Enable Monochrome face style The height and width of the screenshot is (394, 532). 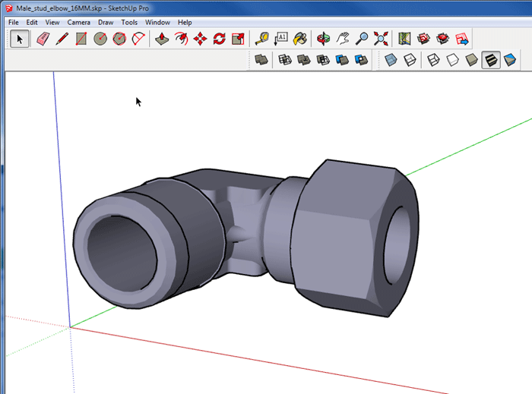point(510,59)
